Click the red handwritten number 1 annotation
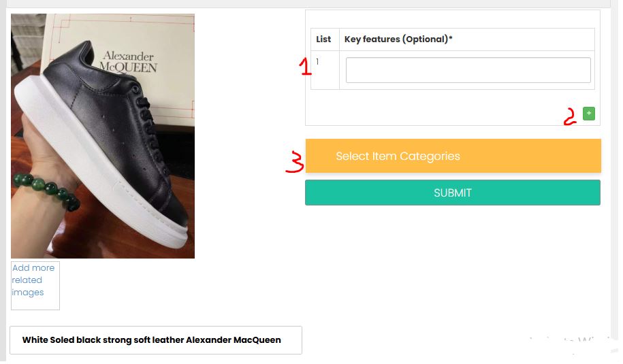This screenshot has height=364, width=623. pos(306,66)
